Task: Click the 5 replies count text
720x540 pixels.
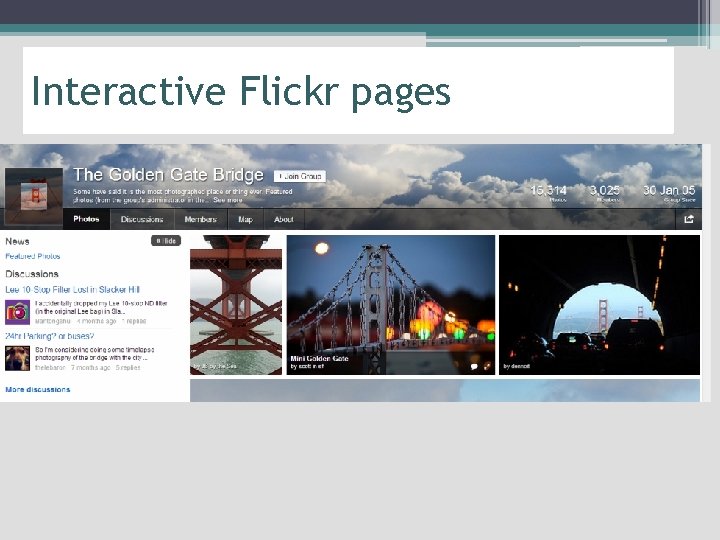Action: pos(128,368)
